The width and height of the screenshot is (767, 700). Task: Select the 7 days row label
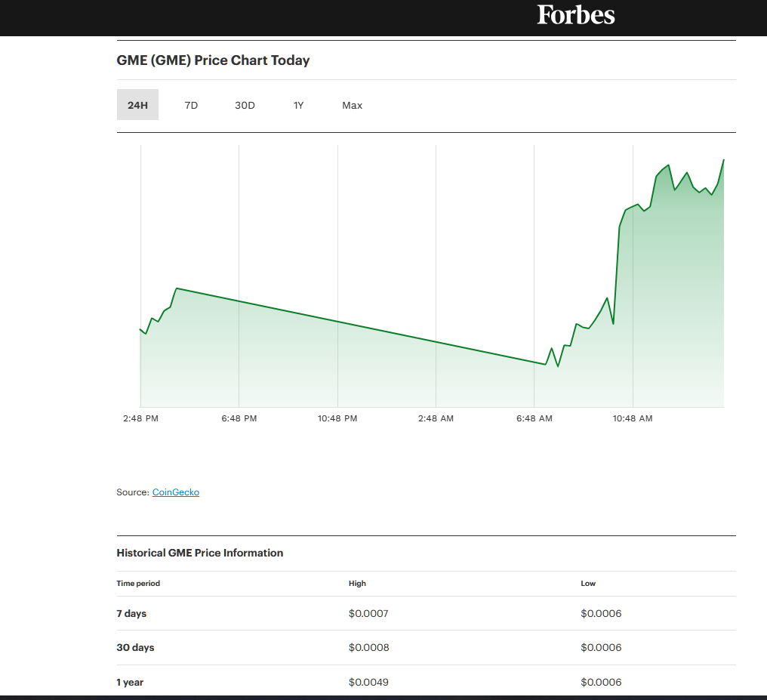click(131, 613)
